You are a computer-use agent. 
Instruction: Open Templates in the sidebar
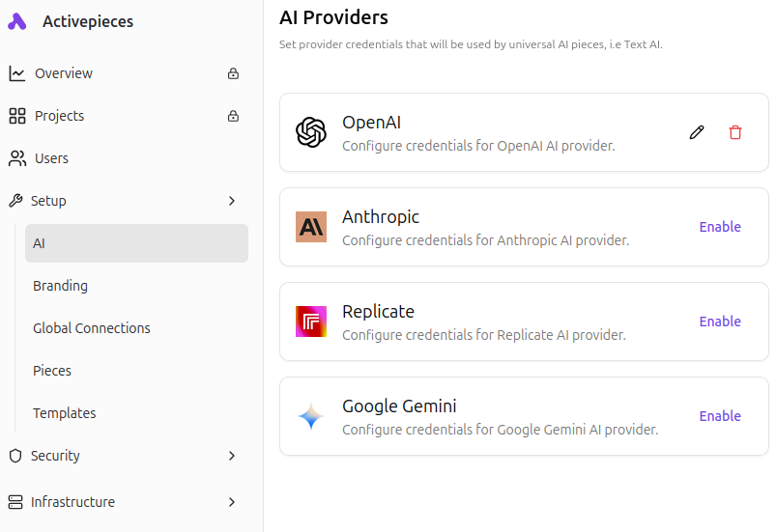point(64,413)
